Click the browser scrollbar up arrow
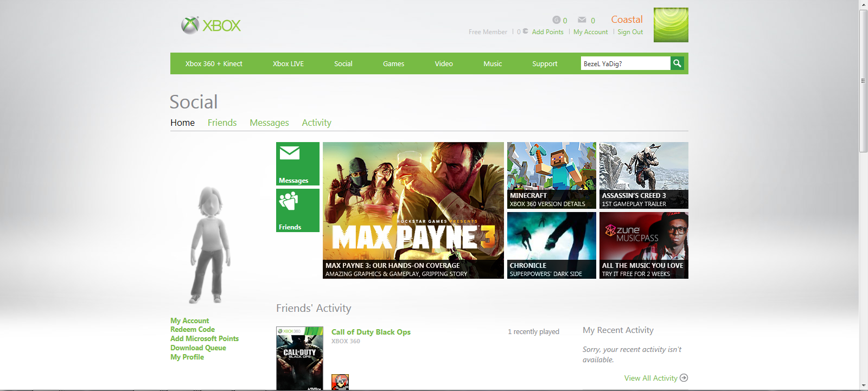This screenshot has height=391, width=868. pos(864,4)
